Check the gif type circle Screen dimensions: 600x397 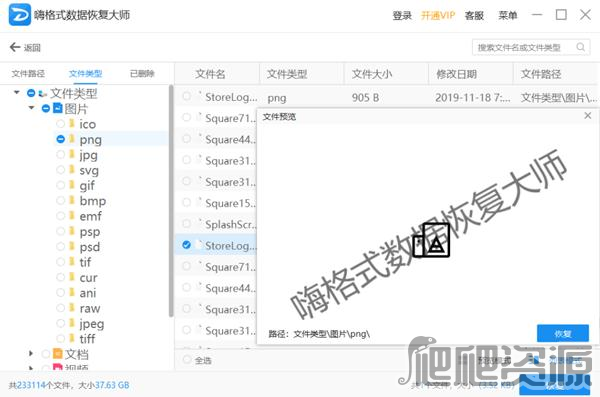[x=60, y=185]
